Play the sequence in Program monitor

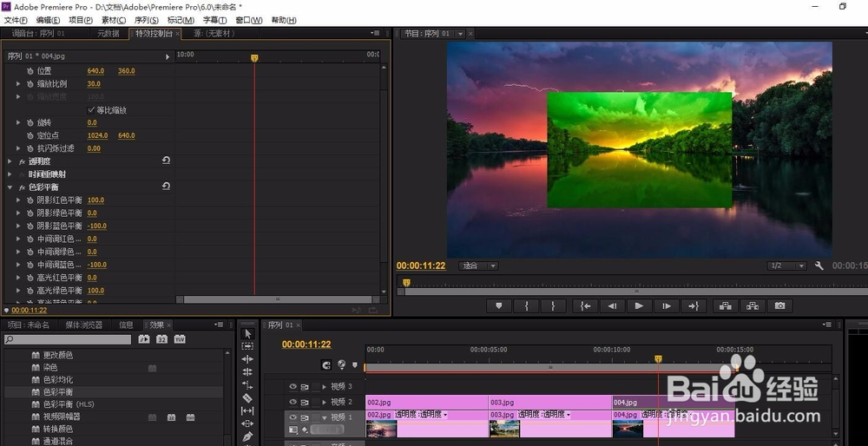640,306
